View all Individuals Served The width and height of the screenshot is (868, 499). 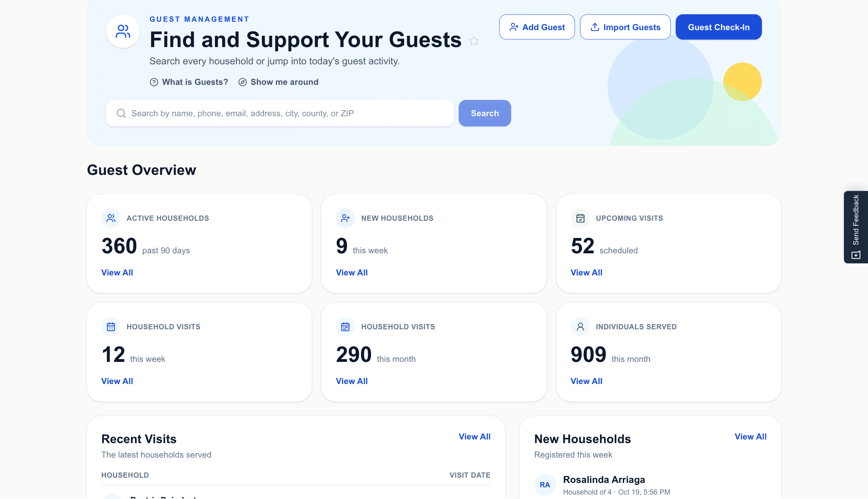tap(586, 381)
